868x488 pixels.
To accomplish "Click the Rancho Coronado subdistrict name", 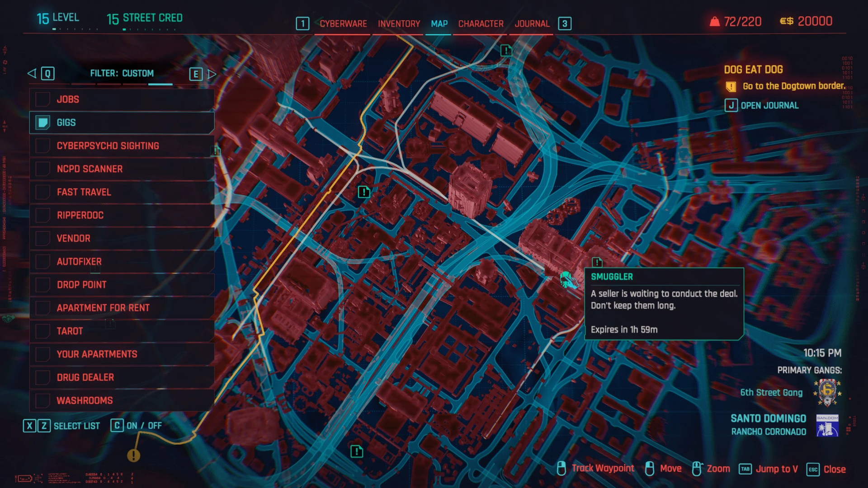I will click(769, 432).
